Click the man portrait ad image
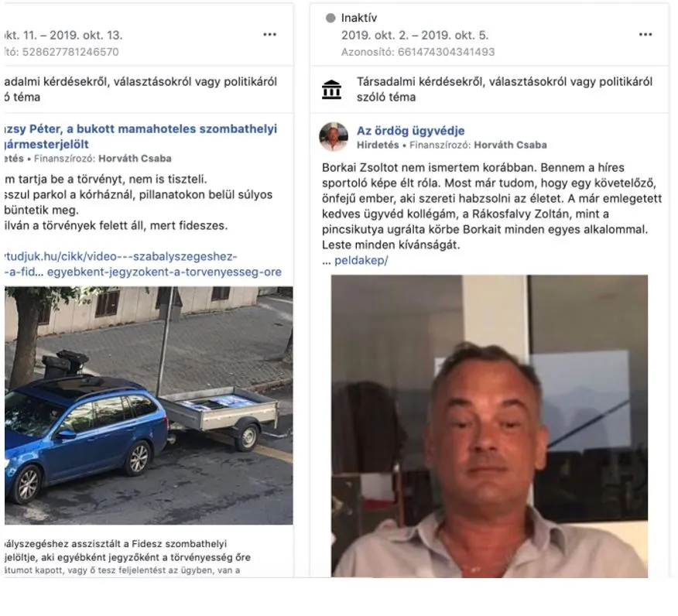This screenshot has width=678, height=616. tap(489, 426)
